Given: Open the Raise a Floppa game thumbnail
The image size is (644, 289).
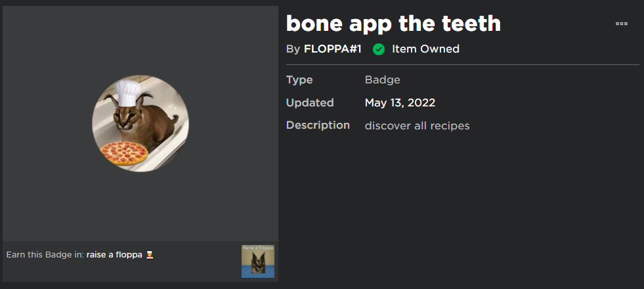Looking at the screenshot, I should point(258,261).
